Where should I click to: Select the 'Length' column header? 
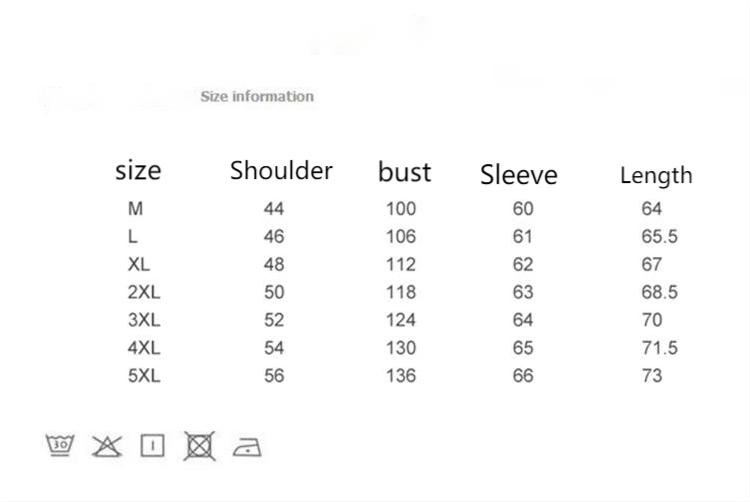(x=656, y=175)
